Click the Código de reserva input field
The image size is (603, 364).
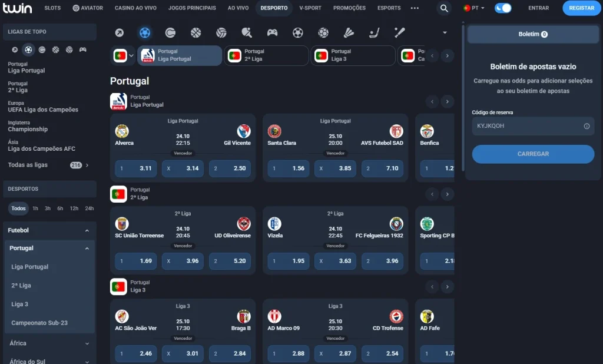pos(533,126)
